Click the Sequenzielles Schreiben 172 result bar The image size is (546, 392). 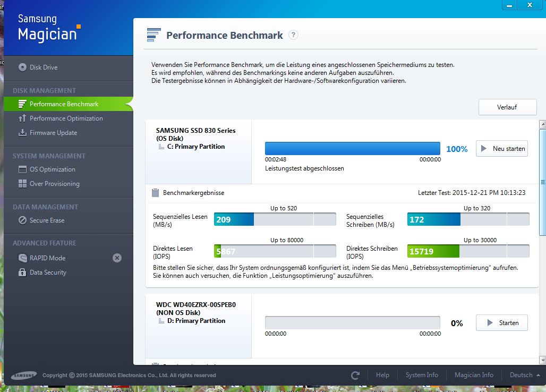tap(468, 219)
